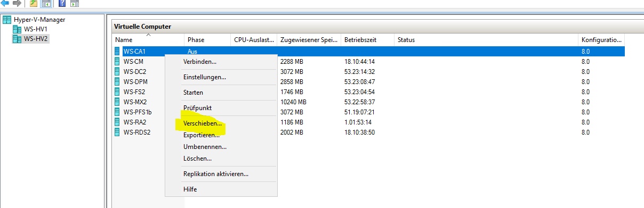This screenshot has width=644, height=208.
Task: Select the WS-PFS1b row name
Action: [138, 112]
